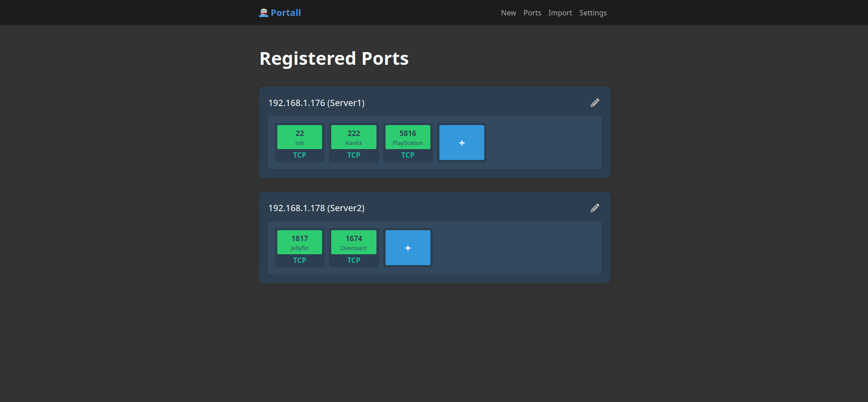Select the port 1674 Overseerr tile
This screenshot has width=868, height=402.
click(x=353, y=242)
